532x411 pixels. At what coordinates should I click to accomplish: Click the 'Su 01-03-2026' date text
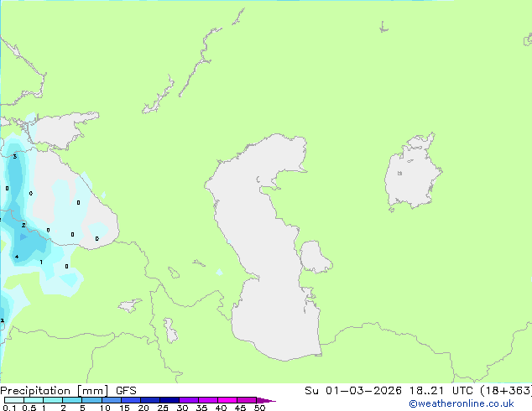click(x=353, y=391)
